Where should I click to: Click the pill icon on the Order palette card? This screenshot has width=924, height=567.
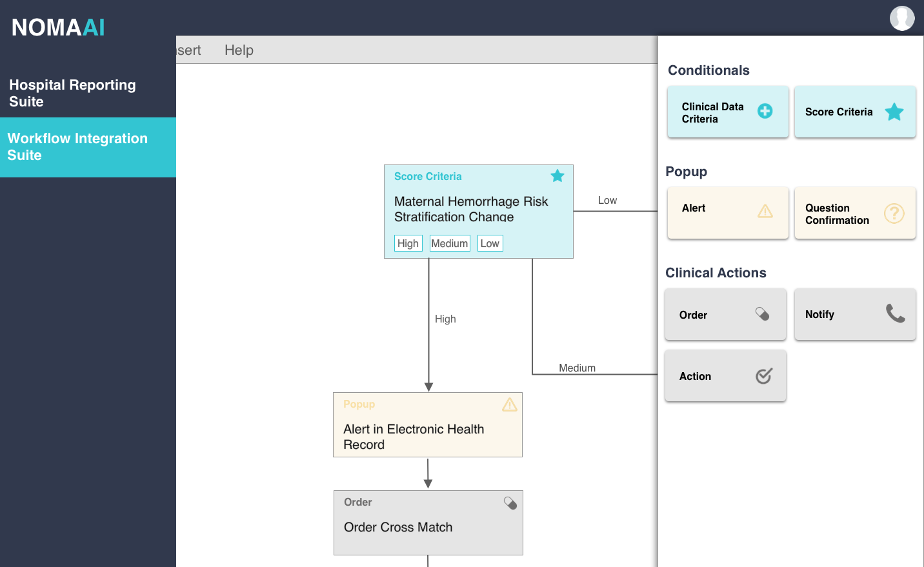tap(762, 313)
